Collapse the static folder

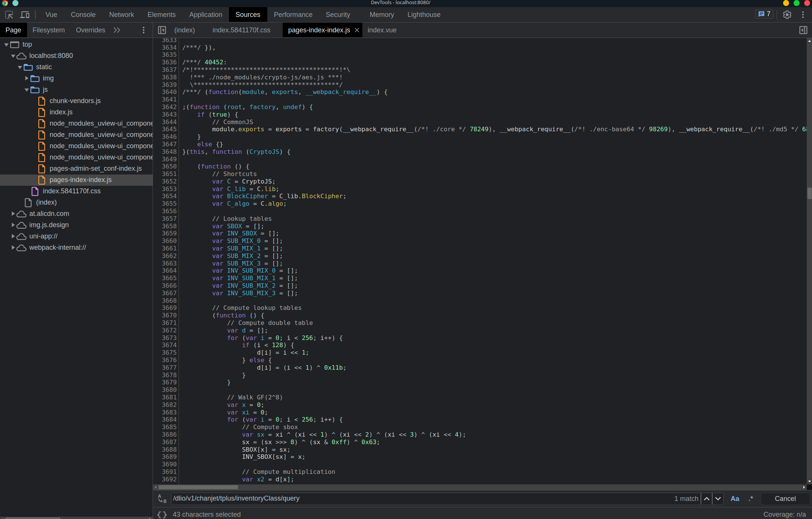point(20,67)
